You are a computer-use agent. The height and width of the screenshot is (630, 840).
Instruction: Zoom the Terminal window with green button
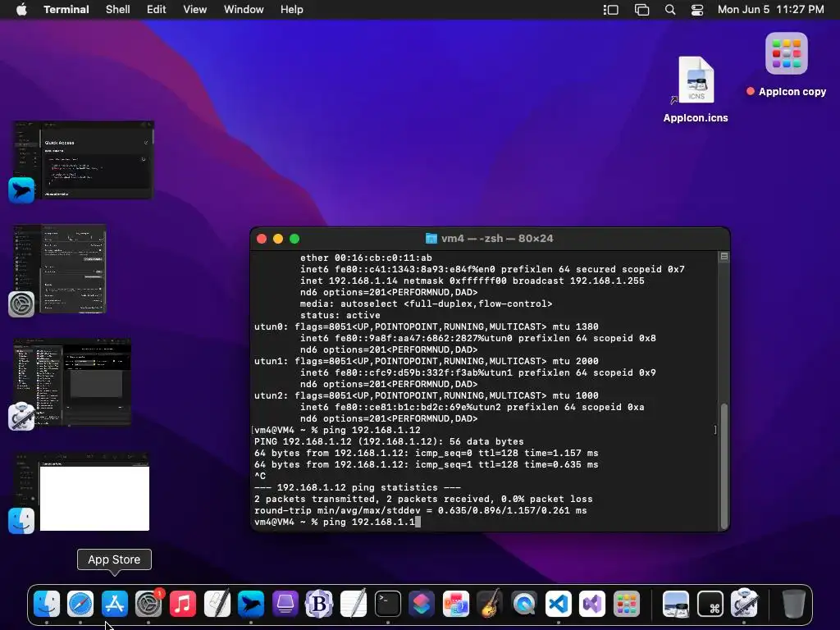(294, 239)
